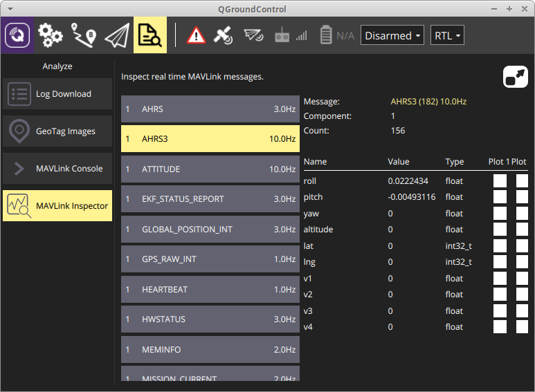Screen dimensions: 535x392
Task: Tick Plot 2 checkbox for pitch
Action: pyautogui.click(x=522, y=197)
